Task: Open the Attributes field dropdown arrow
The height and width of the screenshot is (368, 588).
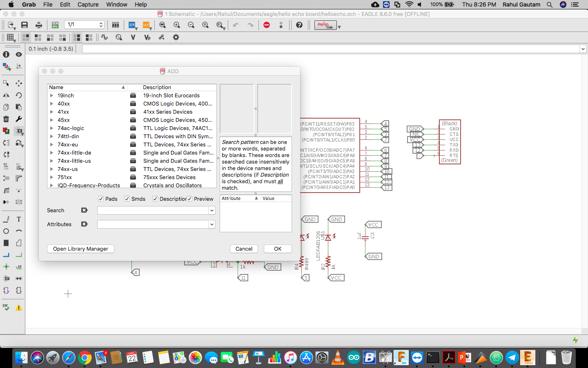Action: pyautogui.click(x=212, y=224)
